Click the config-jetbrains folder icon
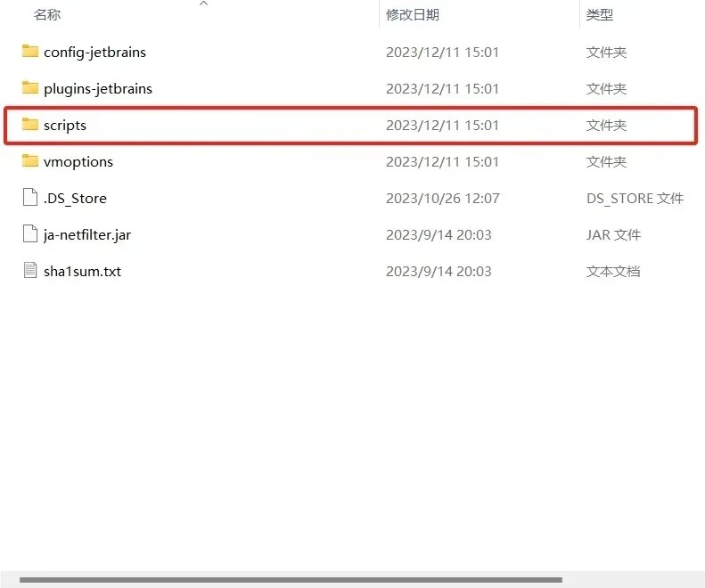705x588 pixels. 30,52
